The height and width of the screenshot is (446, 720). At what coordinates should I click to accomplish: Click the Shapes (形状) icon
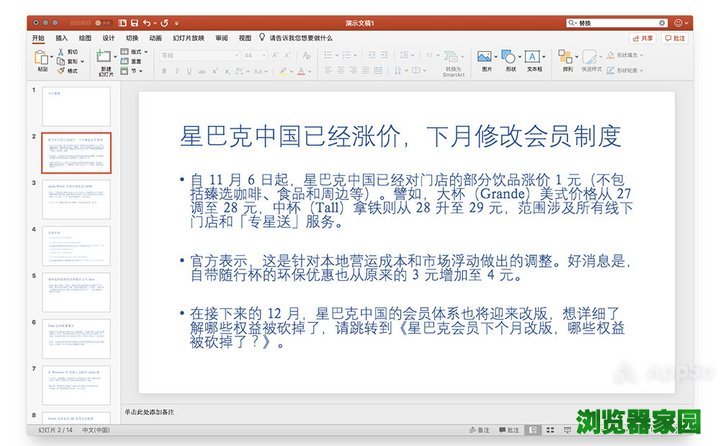(510, 58)
